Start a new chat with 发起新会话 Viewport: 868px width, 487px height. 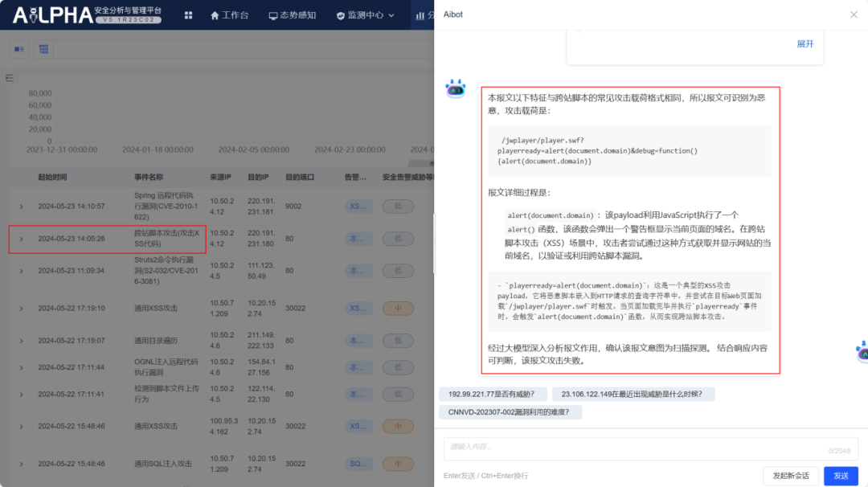pos(791,476)
